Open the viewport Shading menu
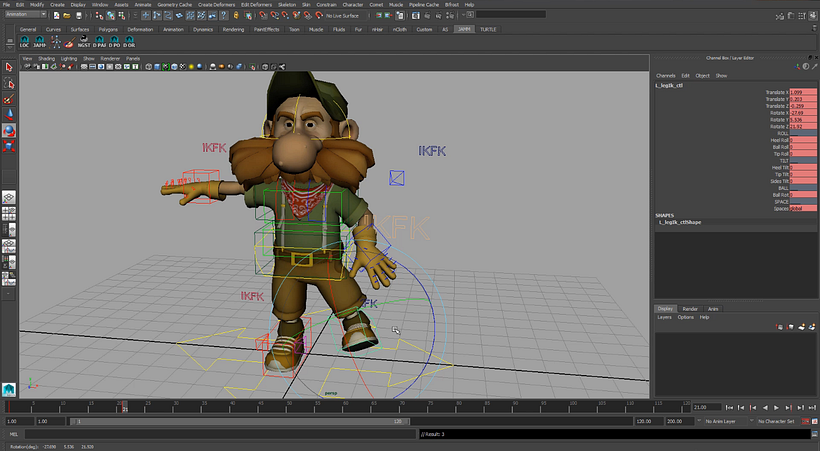The width and height of the screenshot is (820, 451). [x=46, y=59]
